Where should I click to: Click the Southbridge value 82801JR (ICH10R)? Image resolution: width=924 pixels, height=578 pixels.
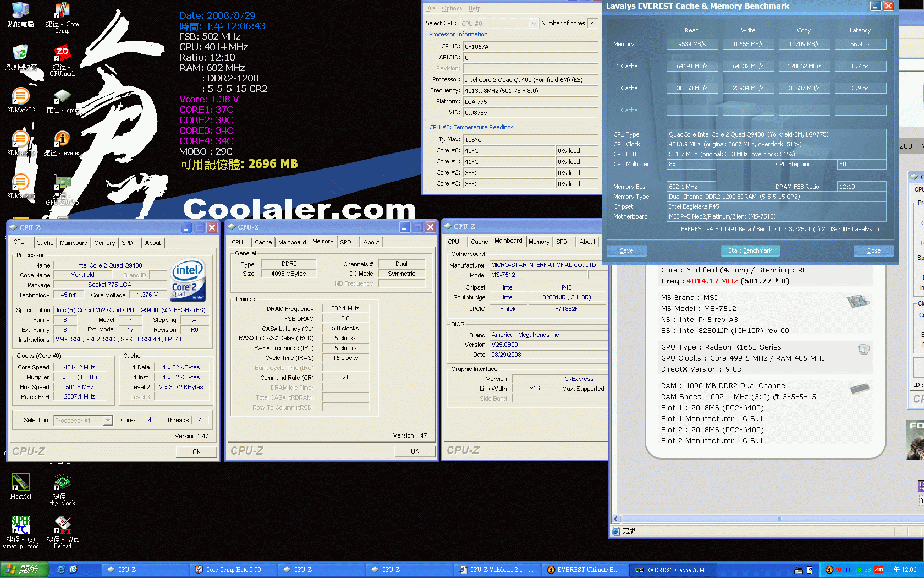click(566, 297)
